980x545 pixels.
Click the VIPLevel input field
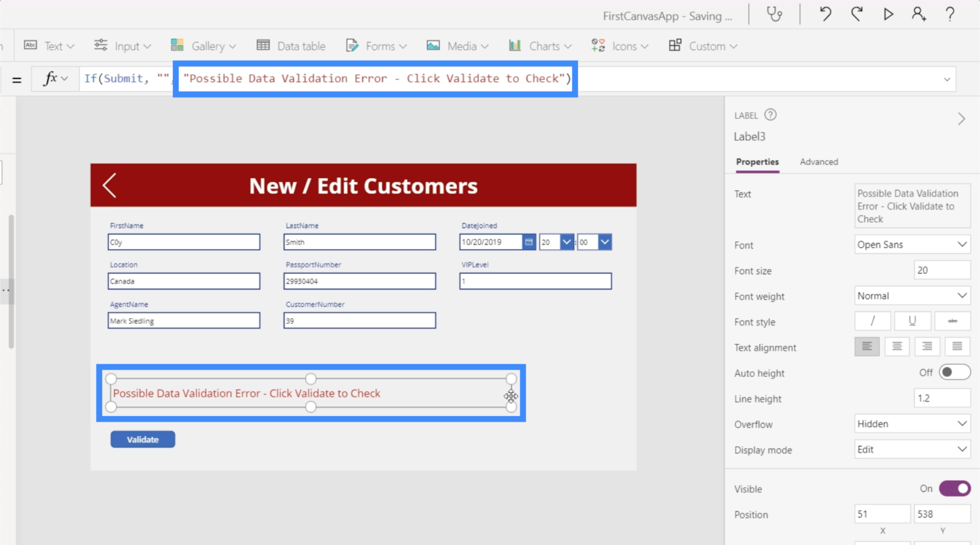(x=535, y=281)
